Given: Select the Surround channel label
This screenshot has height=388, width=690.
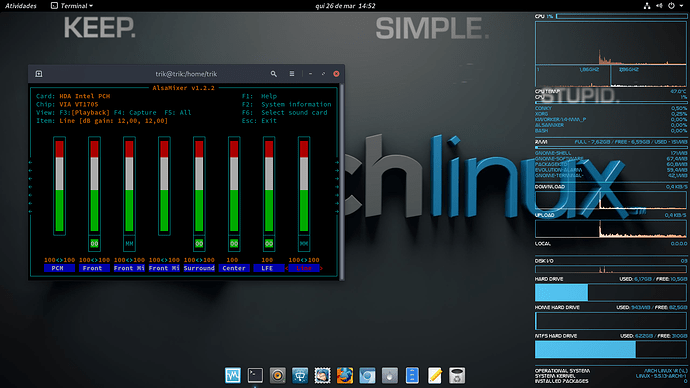Looking at the screenshot, I should coord(199,268).
